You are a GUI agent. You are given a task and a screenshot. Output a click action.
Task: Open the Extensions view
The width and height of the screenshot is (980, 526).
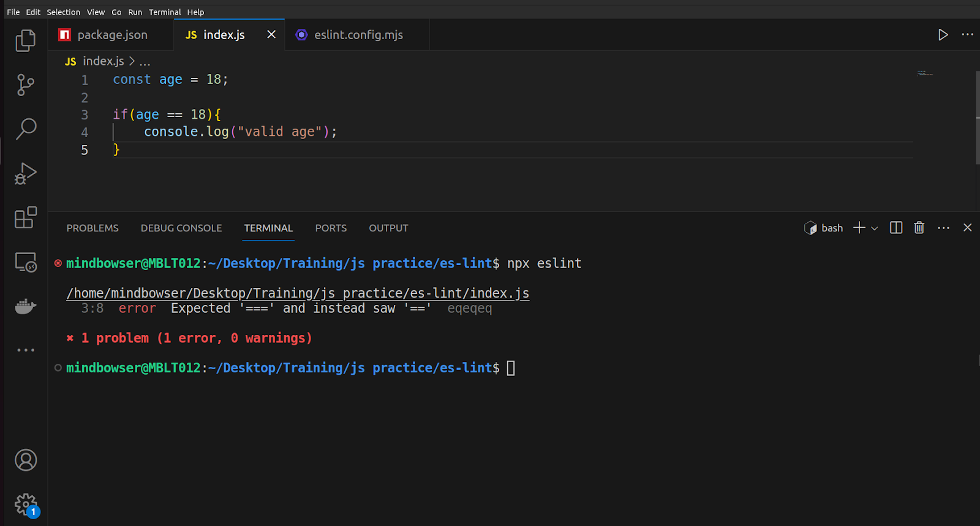click(26, 217)
